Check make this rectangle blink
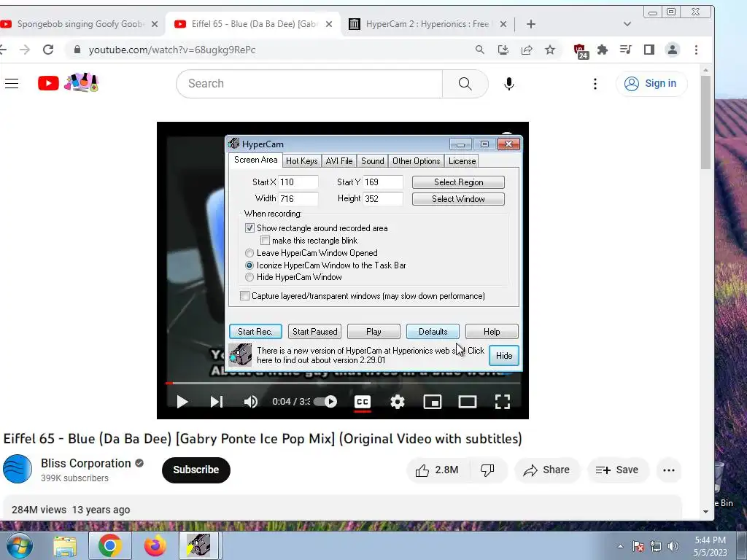747x560 pixels. pos(265,241)
